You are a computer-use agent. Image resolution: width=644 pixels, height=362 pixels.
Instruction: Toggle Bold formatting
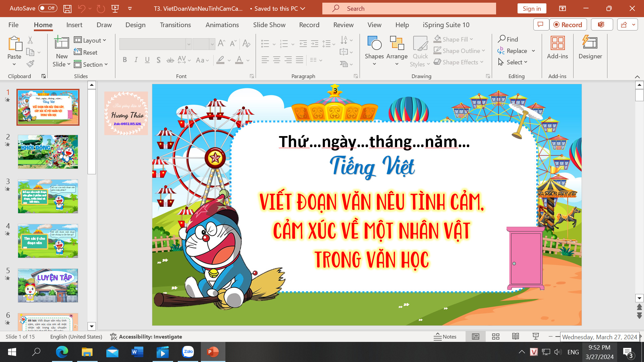tap(124, 60)
